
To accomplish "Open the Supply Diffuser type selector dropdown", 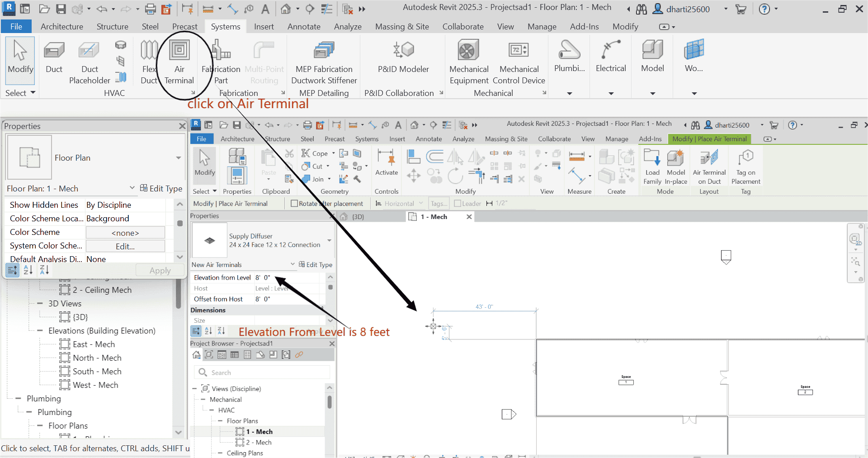I will tap(330, 240).
